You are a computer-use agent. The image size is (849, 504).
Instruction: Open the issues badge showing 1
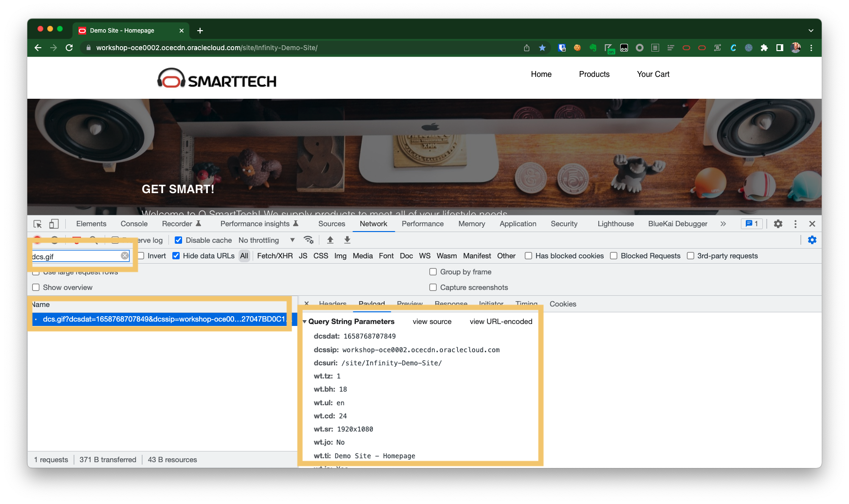pyautogui.click(x=752, y=224)
